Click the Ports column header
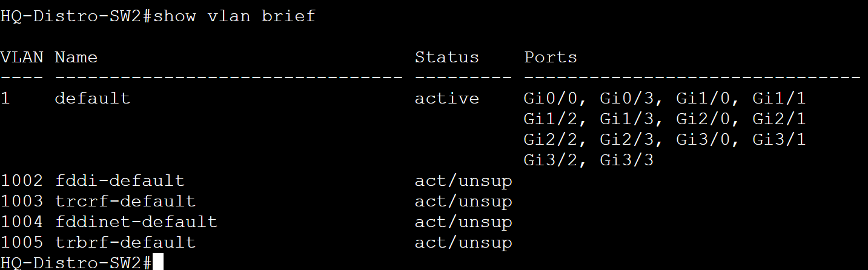This screenshot has height=270, width=868. click(551, 58)
